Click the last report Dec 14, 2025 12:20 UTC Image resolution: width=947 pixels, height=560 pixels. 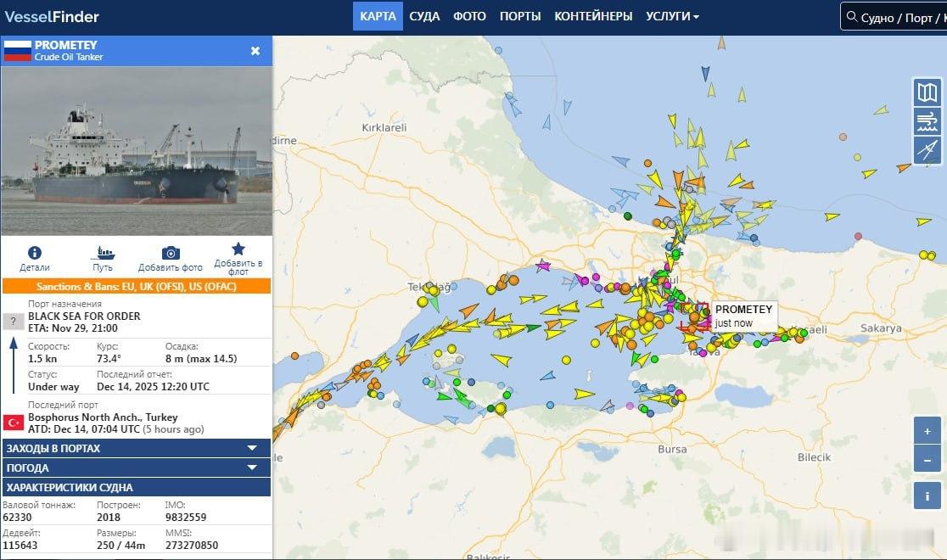pyautogui.click(x=153, y=387)
